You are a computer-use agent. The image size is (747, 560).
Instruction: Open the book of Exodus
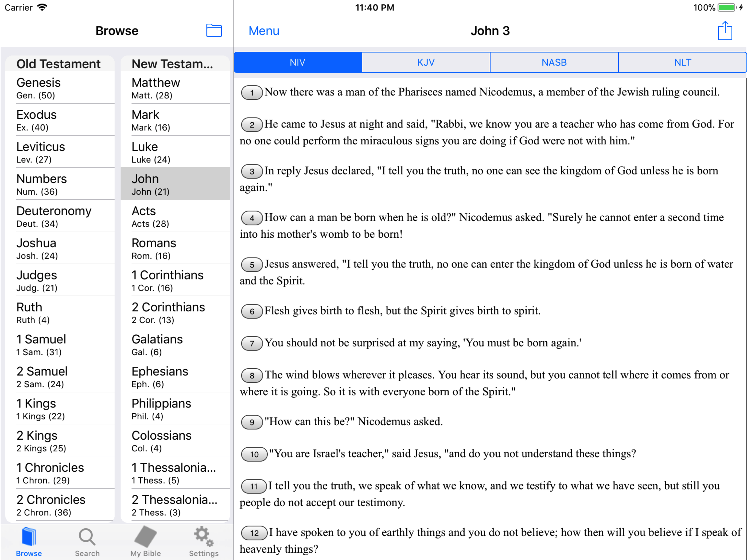(60, 119)
